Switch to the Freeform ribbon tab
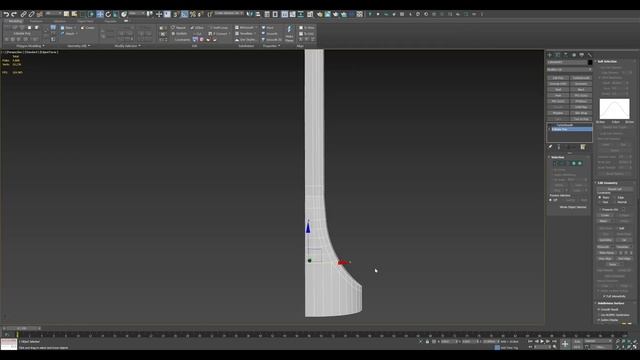 [36, 21]
